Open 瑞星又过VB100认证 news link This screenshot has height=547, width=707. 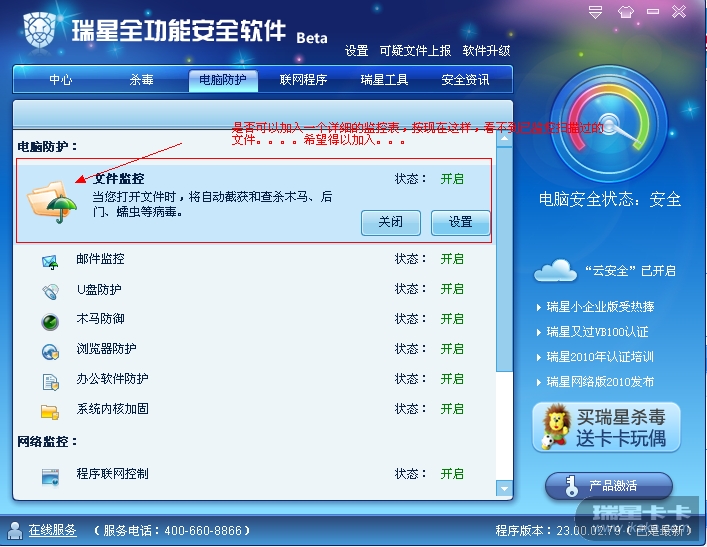597,332
